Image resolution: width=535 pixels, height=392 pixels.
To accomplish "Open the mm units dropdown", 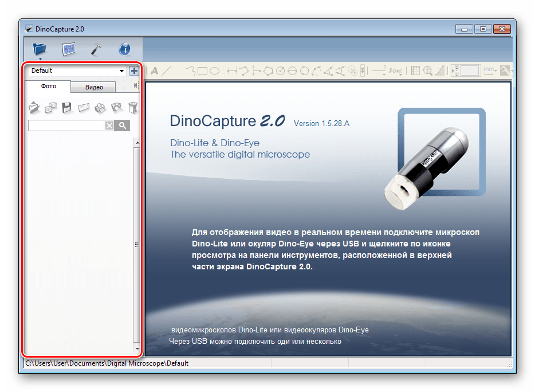I will pos(490,70).
